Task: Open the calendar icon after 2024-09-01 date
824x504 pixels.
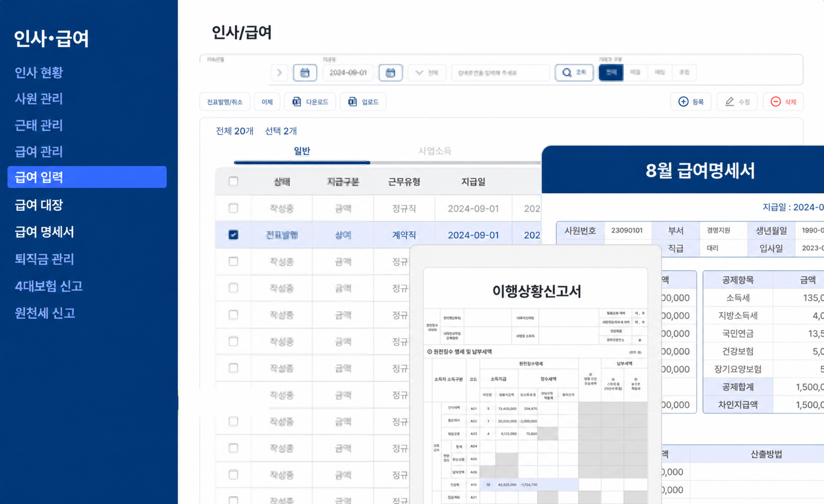Action: [390, 72]
